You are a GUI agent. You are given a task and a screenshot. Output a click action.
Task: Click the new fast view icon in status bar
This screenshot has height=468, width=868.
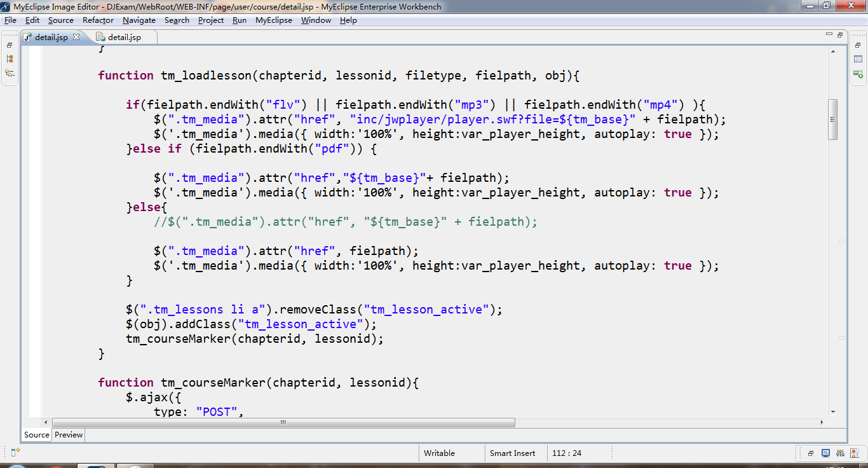pos(16,453)
